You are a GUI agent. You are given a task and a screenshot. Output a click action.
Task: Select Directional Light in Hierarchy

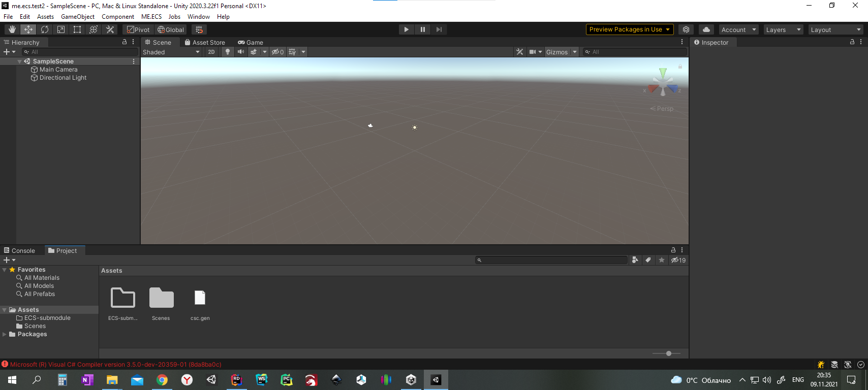click(63, 78)
